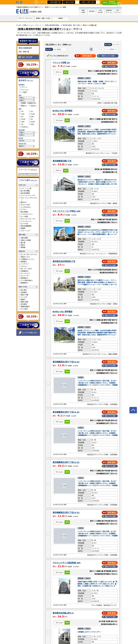The image size is (138, 644).
Task: Switch to the 駐車場 tab
Action: coord(60,18)
